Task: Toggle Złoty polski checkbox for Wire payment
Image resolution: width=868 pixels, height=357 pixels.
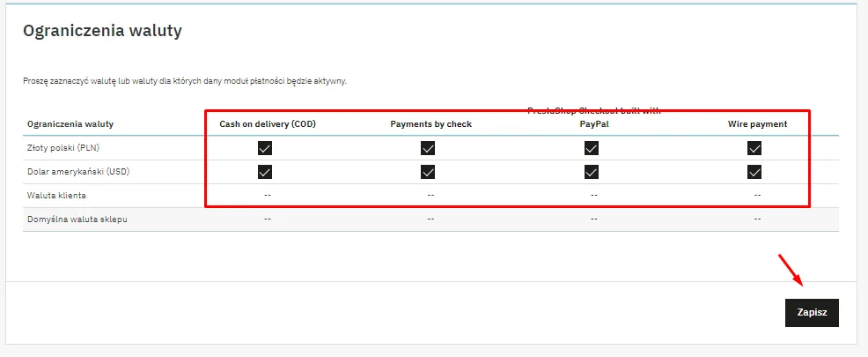Action: pyautogui.click(x=754, y=148)
